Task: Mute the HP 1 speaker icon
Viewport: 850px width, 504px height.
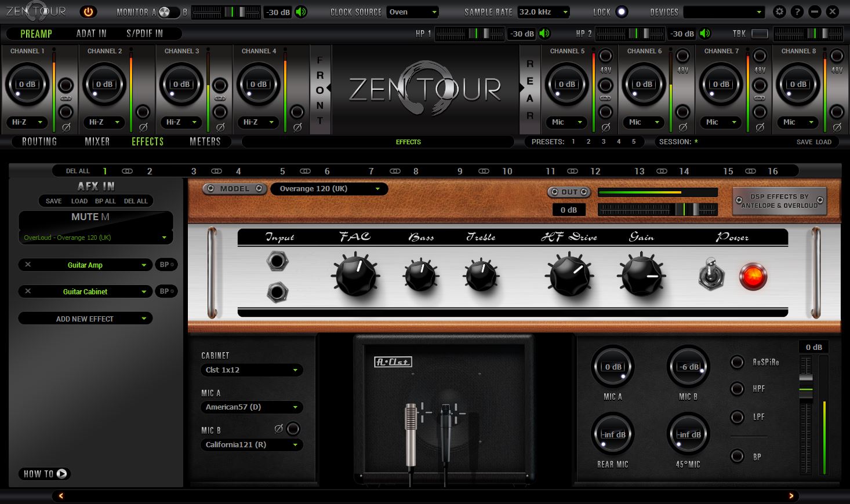Action: coord(544,34)
